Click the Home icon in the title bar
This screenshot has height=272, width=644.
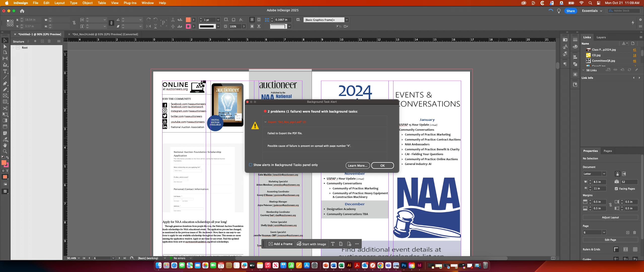coord(22,11)
